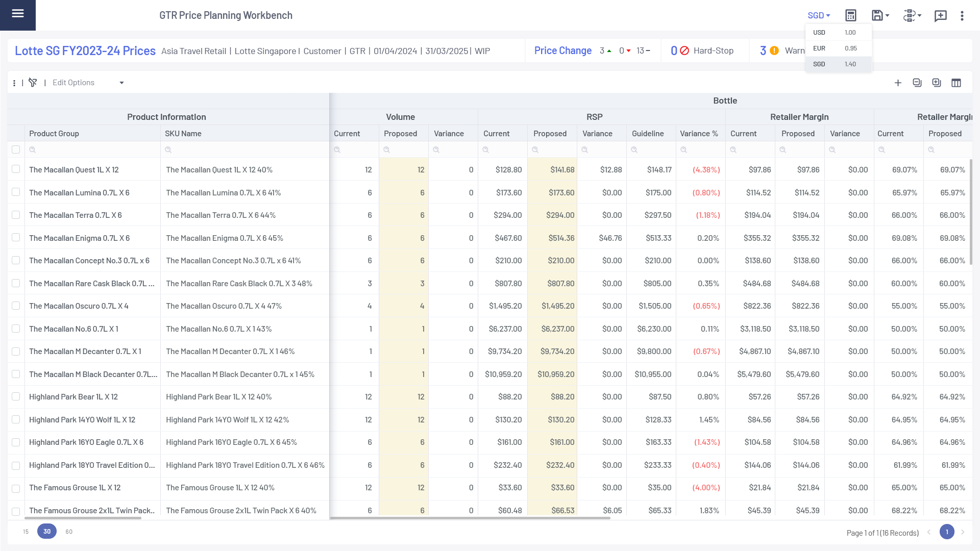
Task: Open the add comment icon
Action: (940, 16)
